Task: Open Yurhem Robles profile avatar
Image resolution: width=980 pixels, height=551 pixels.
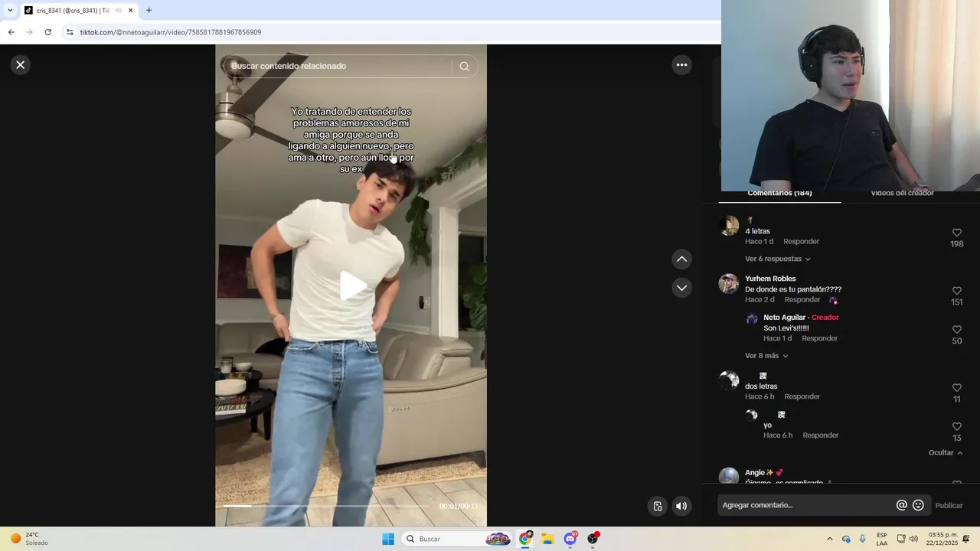Action: 728,283
